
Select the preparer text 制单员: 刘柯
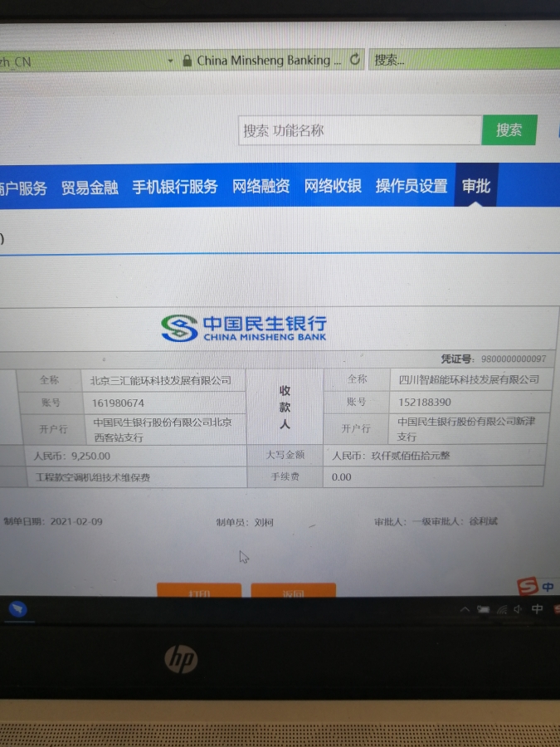245,522
